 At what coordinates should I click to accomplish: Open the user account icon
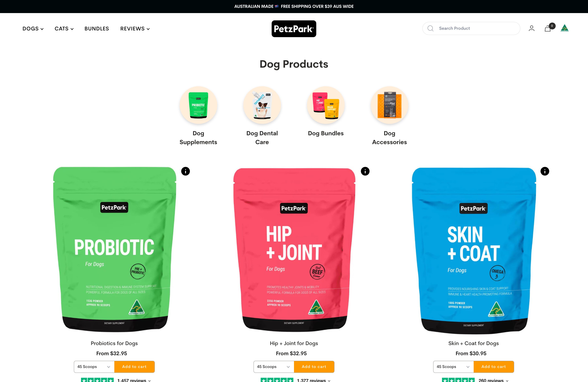tap(531, 28)
